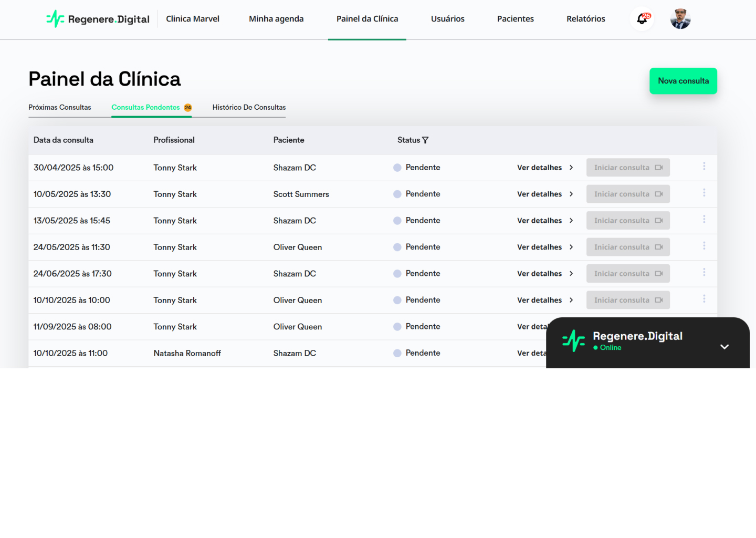Expand the Regenere.Digital chat widget chevron

tap(724, 347)
